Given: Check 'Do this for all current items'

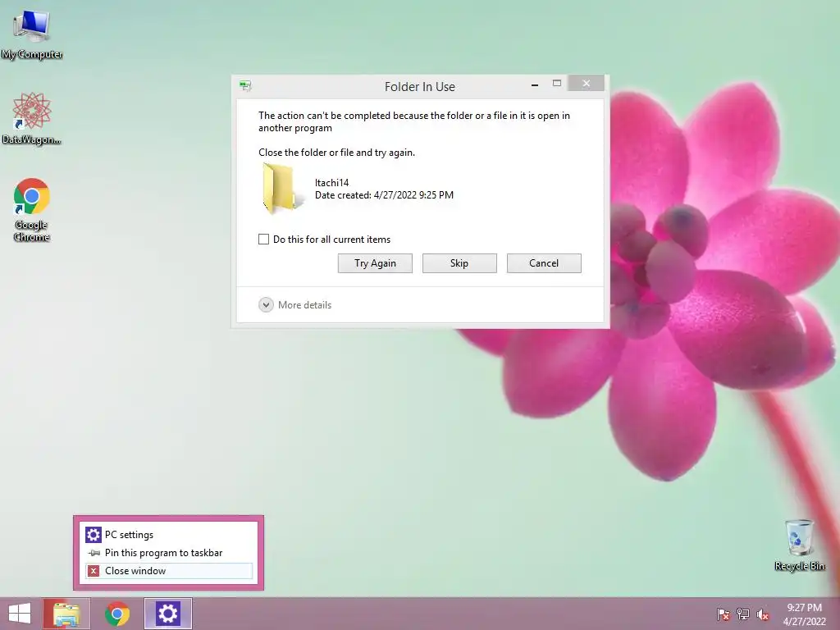Looking at the screenshot, I should pyautogui.click(x=263, y=239).
